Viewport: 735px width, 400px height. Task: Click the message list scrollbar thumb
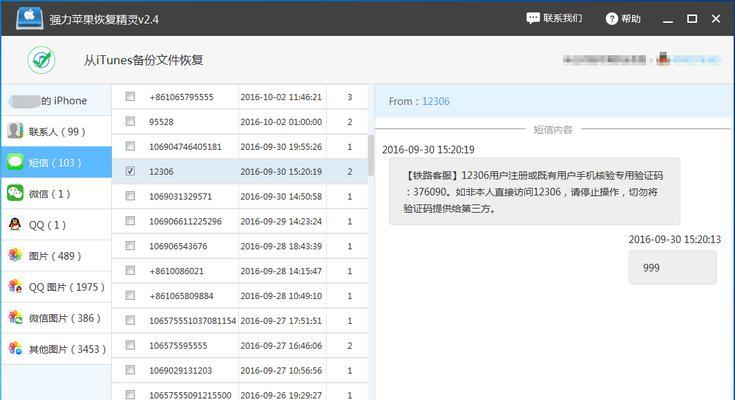(371, 155)
